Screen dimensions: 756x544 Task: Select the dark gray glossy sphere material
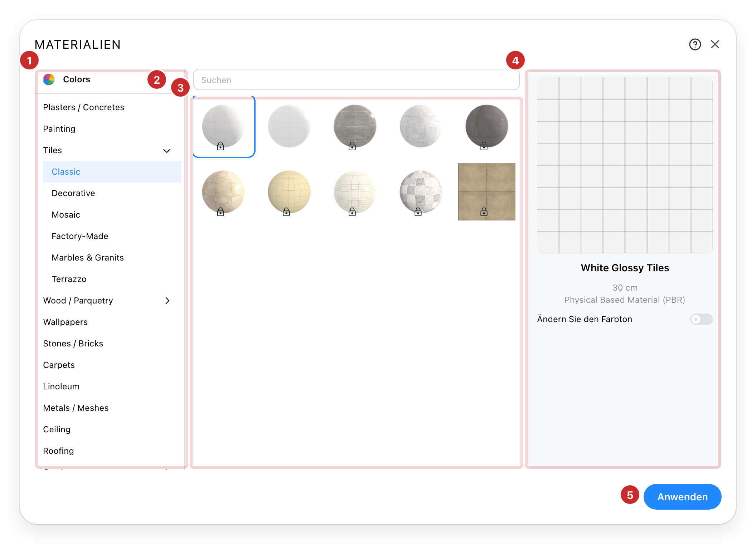click(487, 126)
